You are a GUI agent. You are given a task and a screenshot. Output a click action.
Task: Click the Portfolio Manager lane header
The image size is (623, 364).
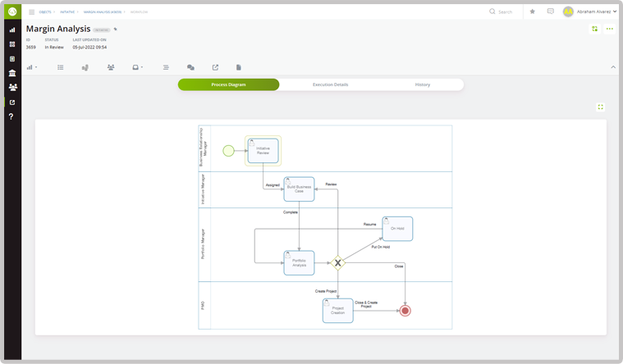coord(203,244)
